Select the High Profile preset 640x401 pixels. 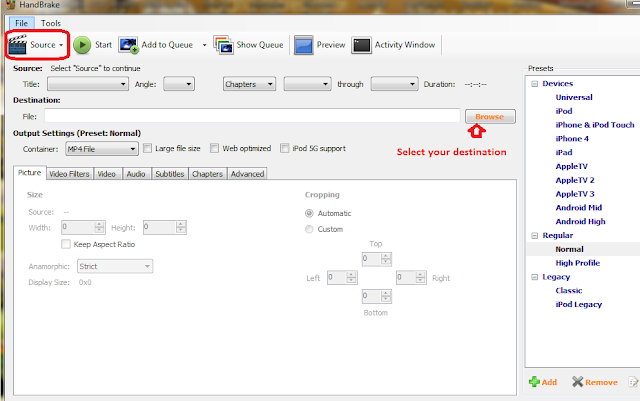pos(578,263)
